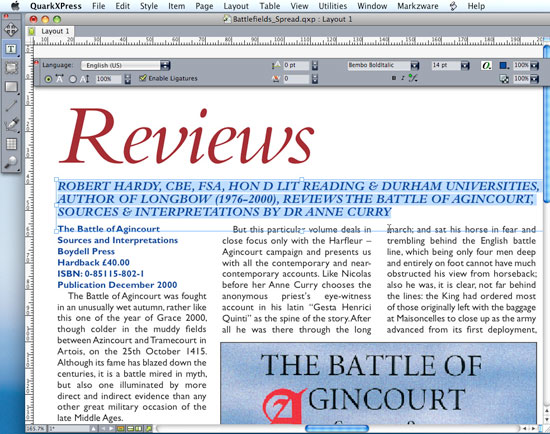Click the green layout icon beside Layout 1
This screenshot has height=434, width=550.
pos(32,31)
